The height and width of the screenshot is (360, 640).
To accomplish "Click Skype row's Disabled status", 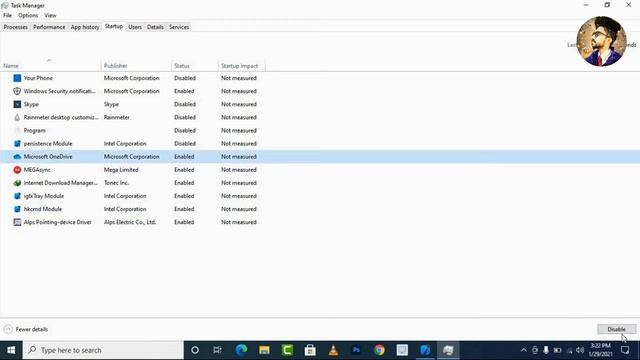I will [185, 104].
